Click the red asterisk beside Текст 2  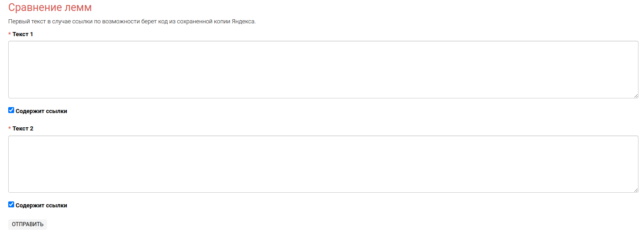[10, 129]
